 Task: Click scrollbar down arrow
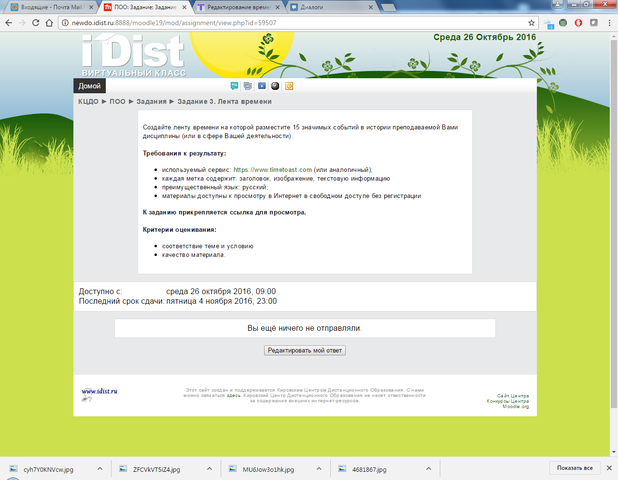pyautogui.click(x=614, y=452)
